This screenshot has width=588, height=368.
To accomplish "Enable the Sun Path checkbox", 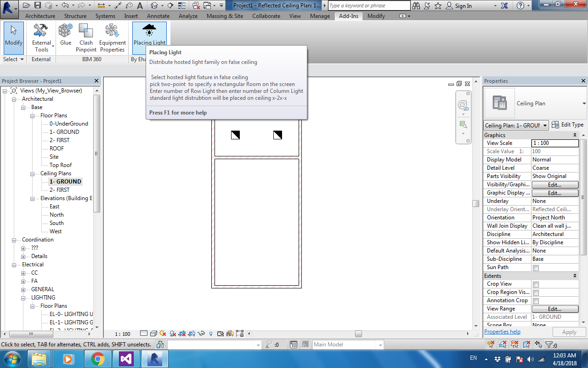I will pos(536,268).
